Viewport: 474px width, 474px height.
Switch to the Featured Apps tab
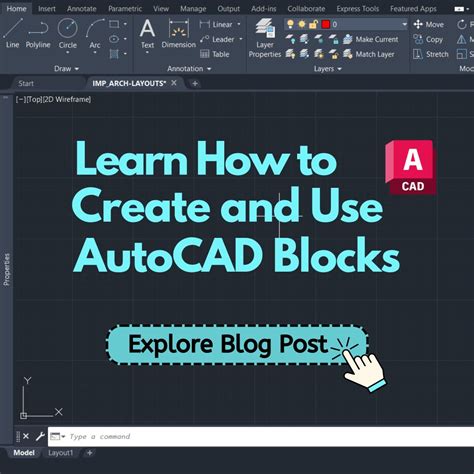pos(413,9)
